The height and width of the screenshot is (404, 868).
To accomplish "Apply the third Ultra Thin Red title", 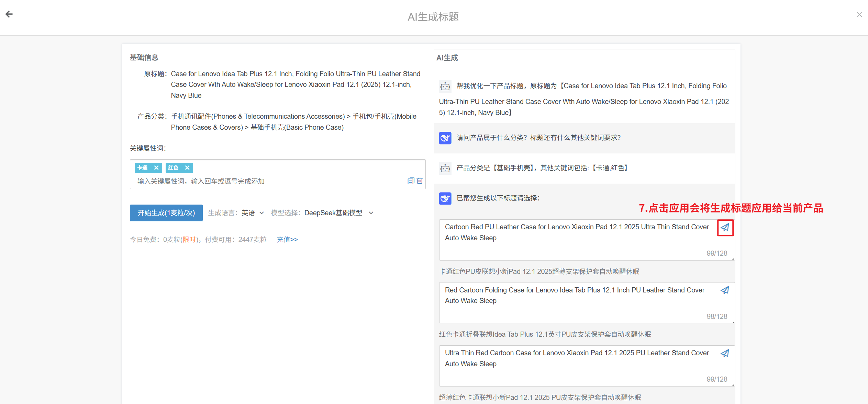I will pos(725,354).
